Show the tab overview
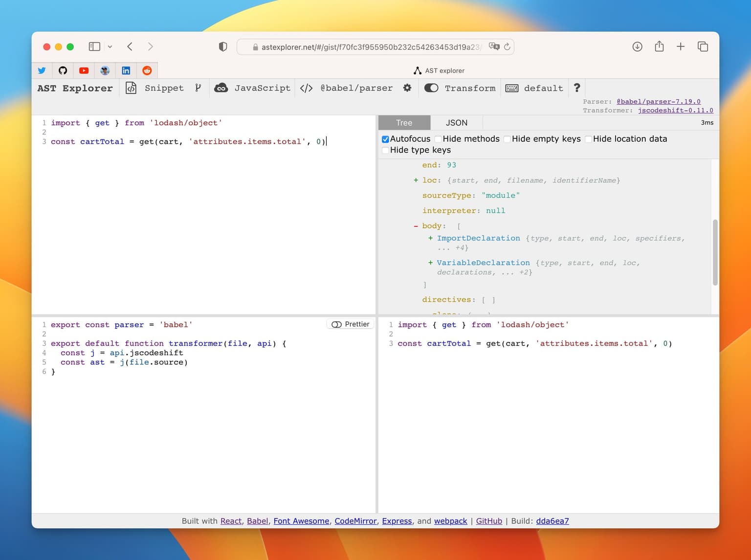The image size is (751, 560). point(703,46)
